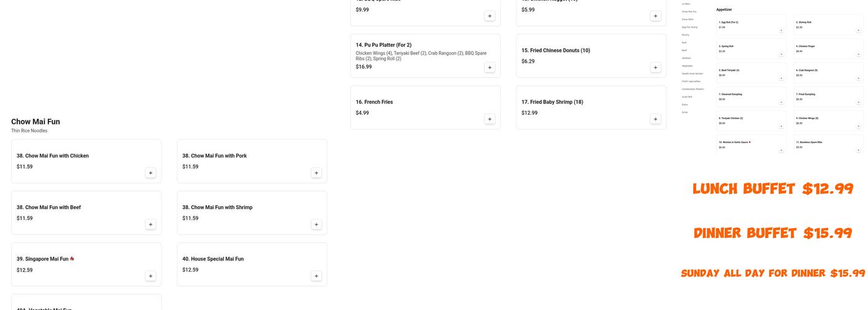Click the Lunch Buffet $12.99 banner text
This screenshot has width=868, height=310.
click(773, 189)
